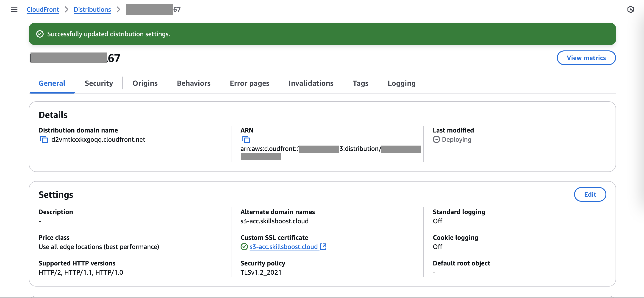
Task: Go to the Behaviors tab
Action: (x=194, y=83)
